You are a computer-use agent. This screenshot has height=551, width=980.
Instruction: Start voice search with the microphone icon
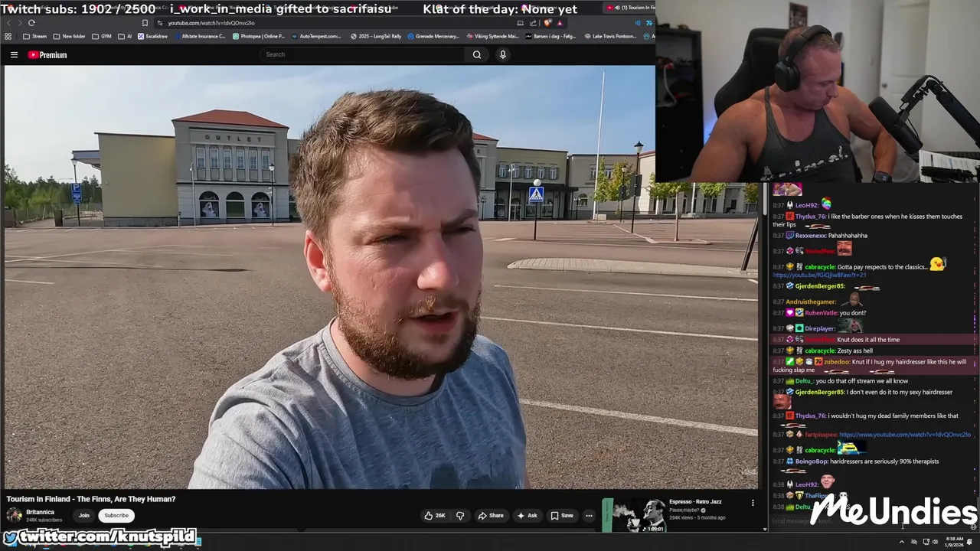pyautogui.click(x=503, y=54)
